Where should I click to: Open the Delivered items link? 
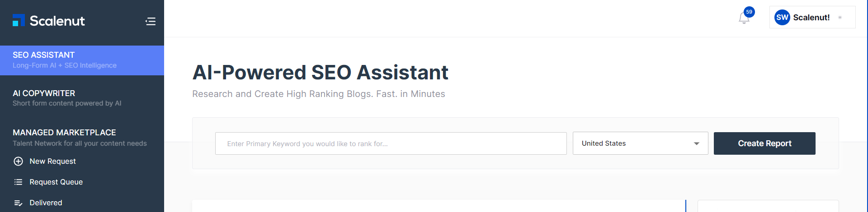pos(46,203)
